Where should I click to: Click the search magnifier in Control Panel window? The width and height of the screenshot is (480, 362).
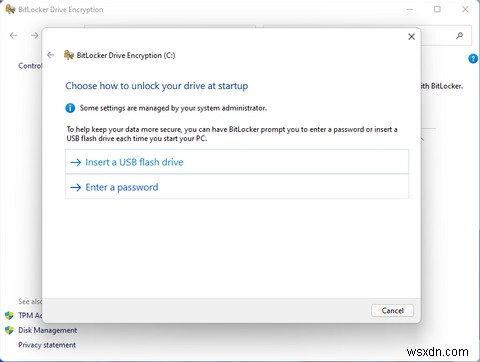(460, 35)
